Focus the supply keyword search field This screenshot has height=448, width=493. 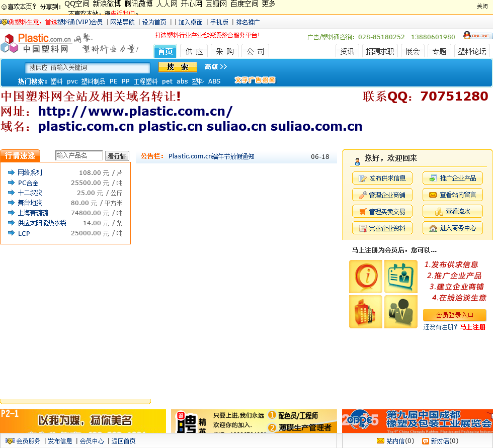click(x=88, y=67)
